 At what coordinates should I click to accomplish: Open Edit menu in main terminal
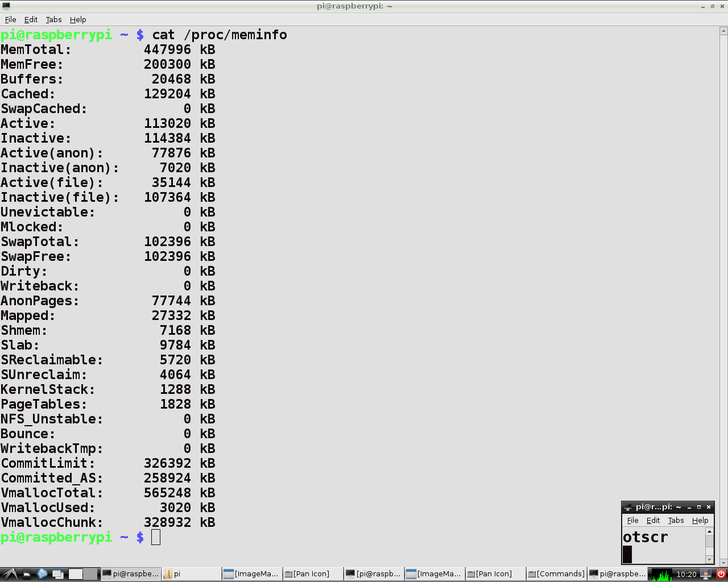[x=31, y=19]
